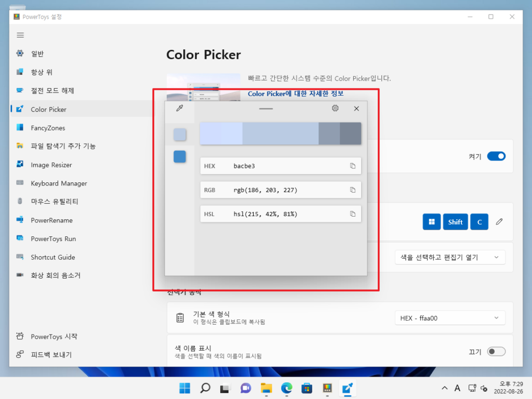Turn off the Color Picker 켜기 toggle
Screen dimensions: 532x399
point(496,156)
